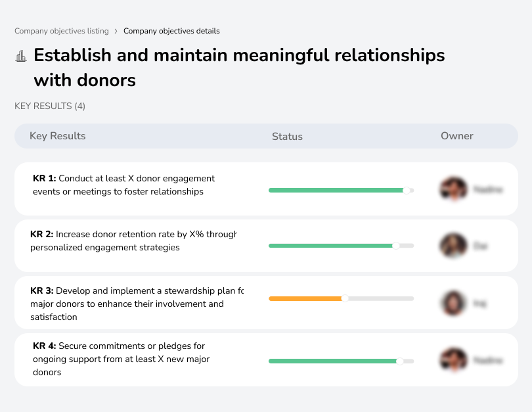Click the KR 3 owner avatar
This screenshot has height=412, width=532.
click(x=453, y=303)
